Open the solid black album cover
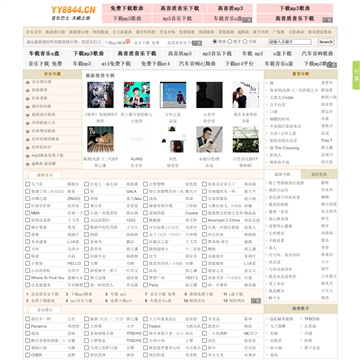 click(x=209, y=95)
